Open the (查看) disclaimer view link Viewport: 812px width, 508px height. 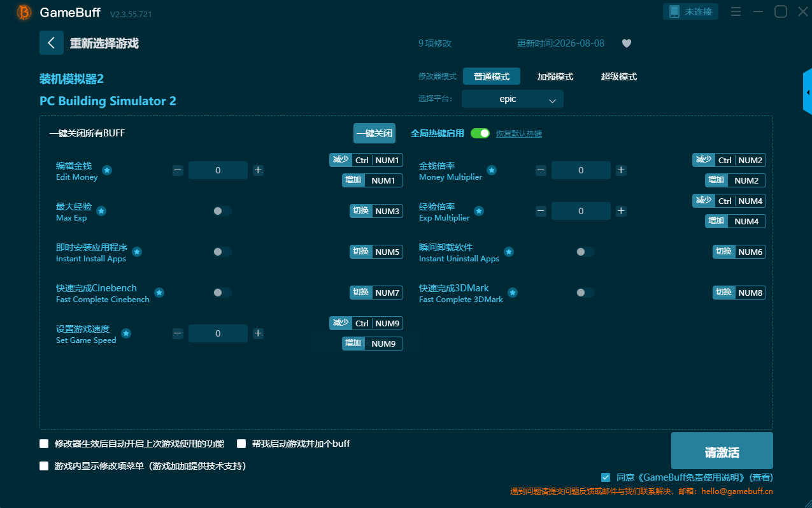[x=761, y=477]
